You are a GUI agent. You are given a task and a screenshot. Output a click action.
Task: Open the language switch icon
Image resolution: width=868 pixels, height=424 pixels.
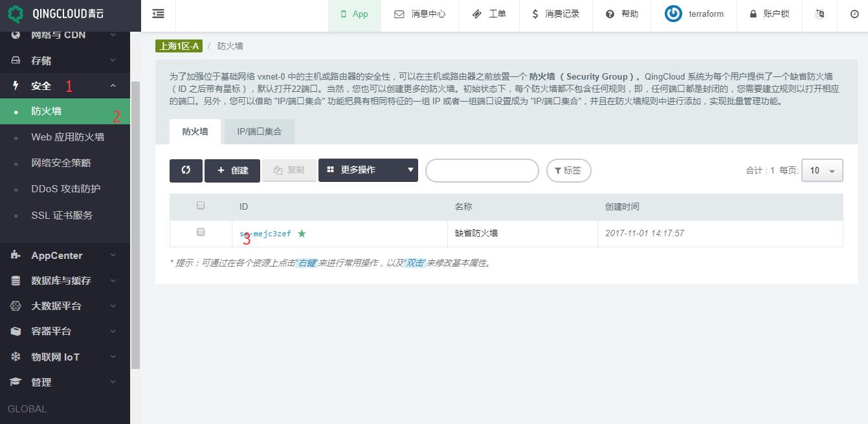click(x=819, y=14)
